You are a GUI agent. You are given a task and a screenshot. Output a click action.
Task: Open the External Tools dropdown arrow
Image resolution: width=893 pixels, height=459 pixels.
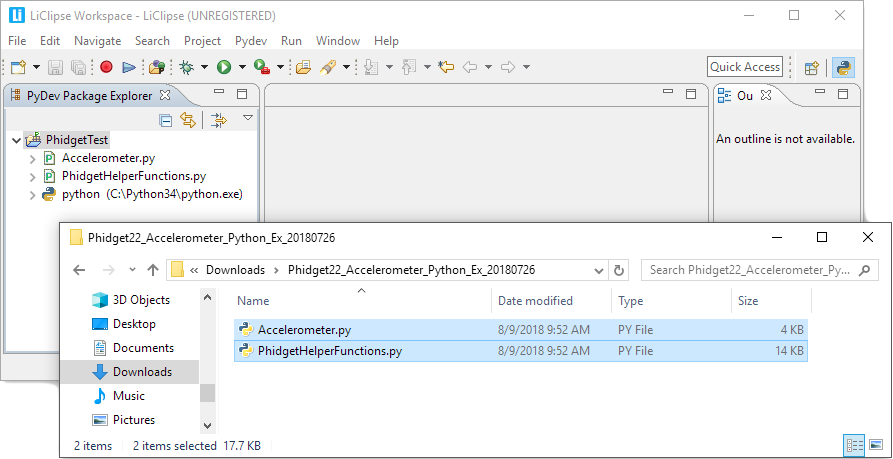tap(280, 67)
